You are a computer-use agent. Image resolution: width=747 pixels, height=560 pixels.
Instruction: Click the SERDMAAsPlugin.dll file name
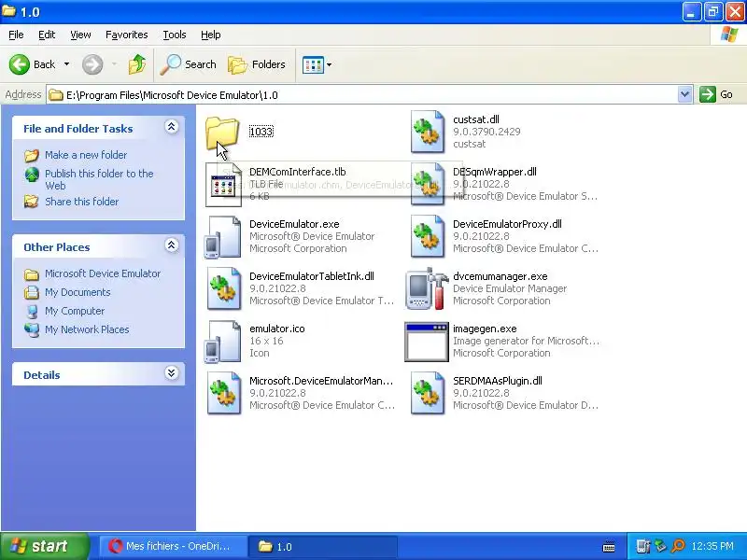coord(498,381)
